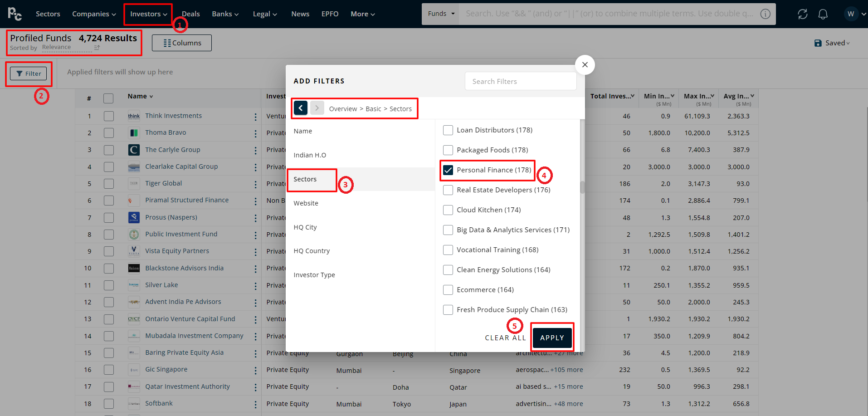
Task: Check Real Estate Developers (176)
Action: [x=448, y=190]
